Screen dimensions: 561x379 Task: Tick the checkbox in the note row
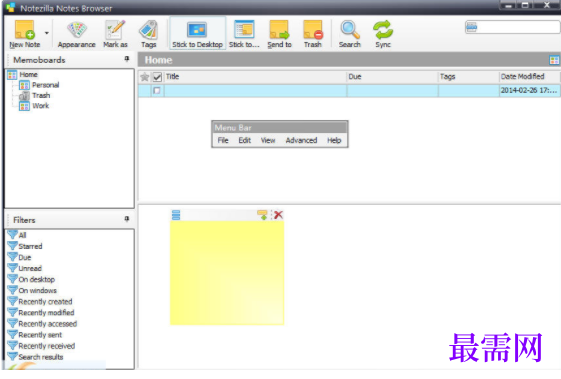[157, 91]
